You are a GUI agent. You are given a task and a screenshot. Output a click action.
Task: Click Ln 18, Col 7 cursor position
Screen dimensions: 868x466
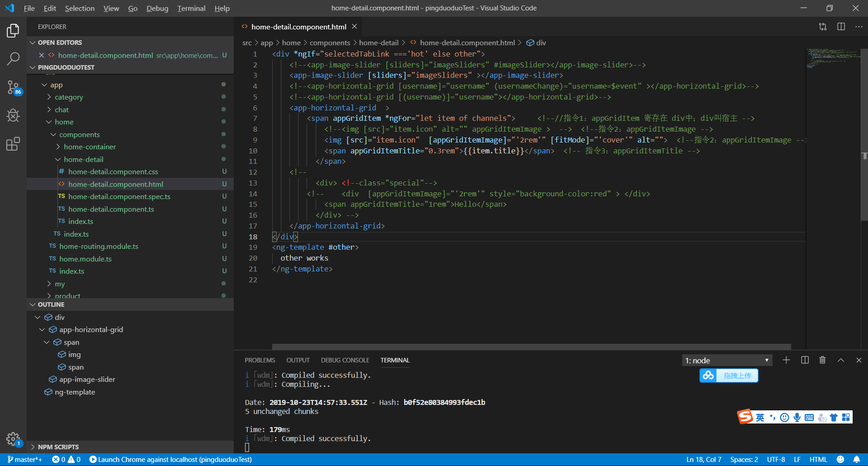click(704, 460)
